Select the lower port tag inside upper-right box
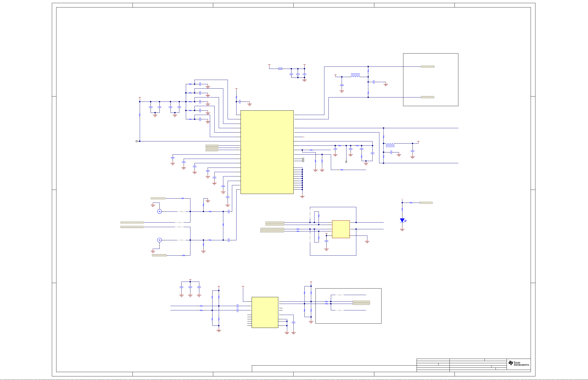 tap(427, 97)
